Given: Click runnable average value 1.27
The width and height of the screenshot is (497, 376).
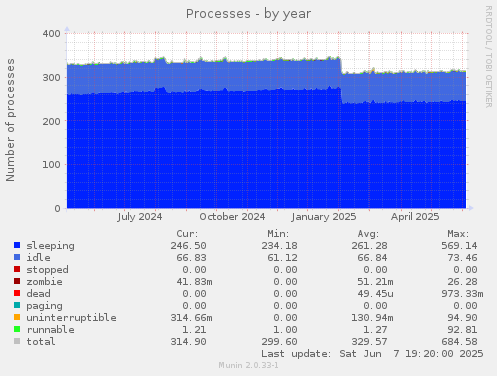Looking at the screenshot, I should [375, 330].
